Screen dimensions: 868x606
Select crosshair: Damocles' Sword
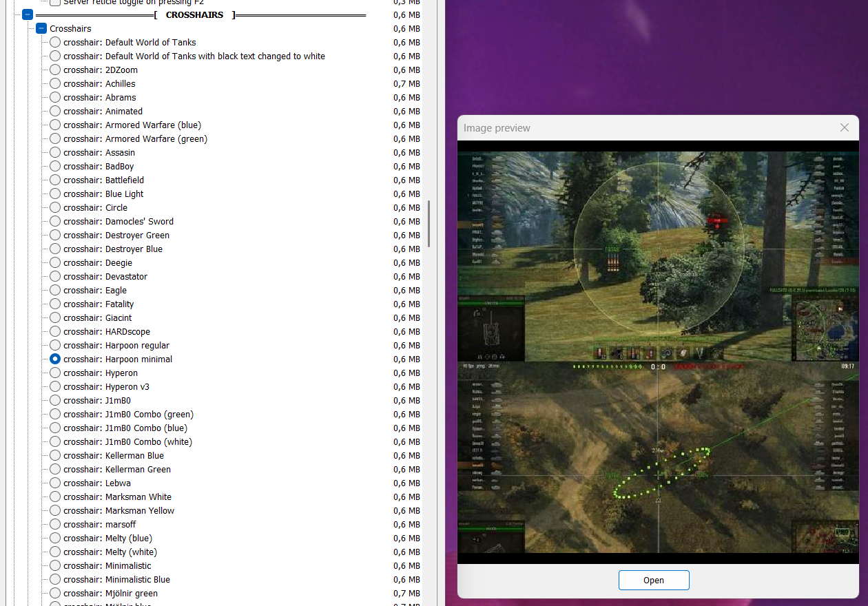click(x=55, y=221)
